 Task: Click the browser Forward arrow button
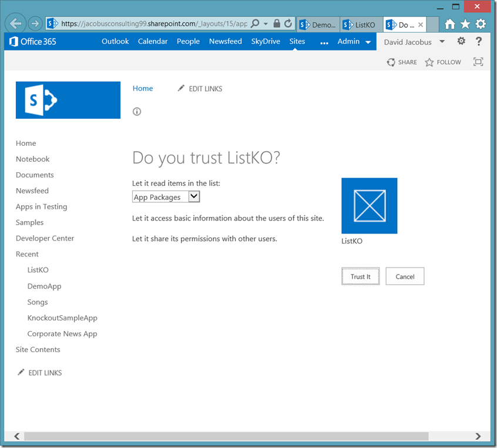pyautogui.click(x=35, y=24)
